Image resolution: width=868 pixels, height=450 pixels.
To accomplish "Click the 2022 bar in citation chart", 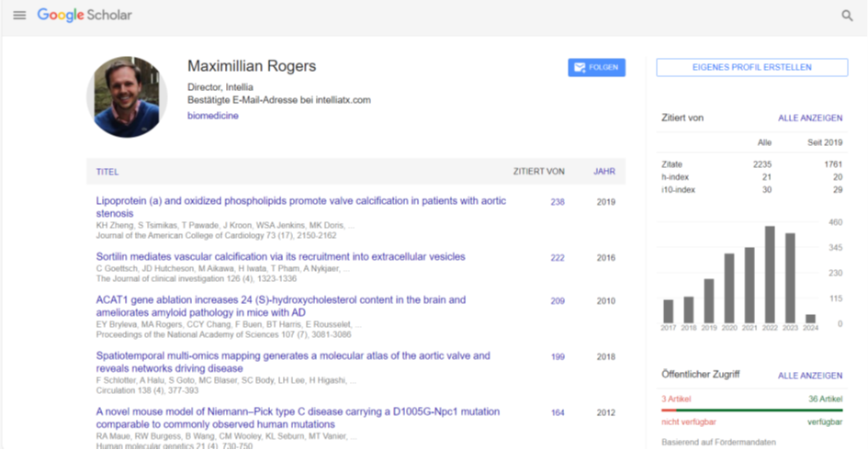I will (770, 275).
